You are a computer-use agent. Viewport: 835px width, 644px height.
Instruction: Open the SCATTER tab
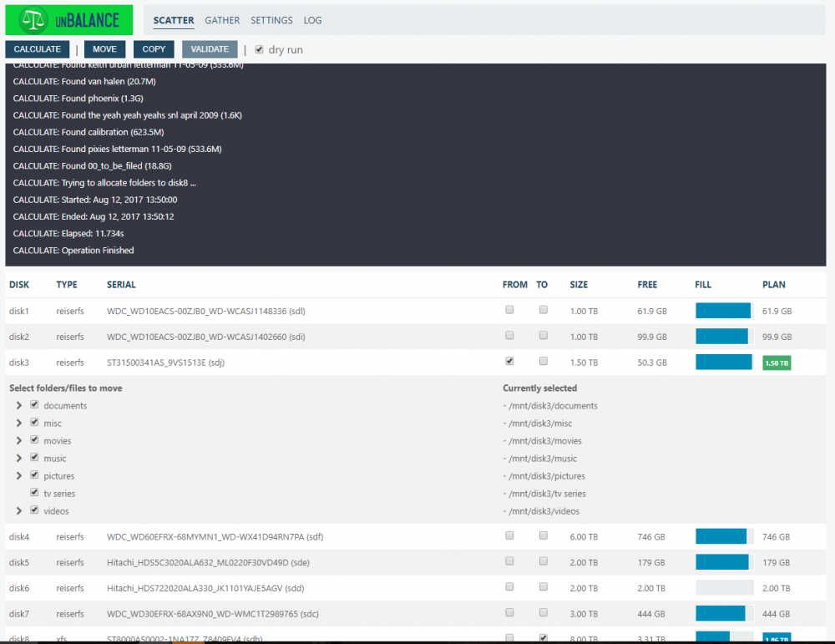[x=174, y=20]
